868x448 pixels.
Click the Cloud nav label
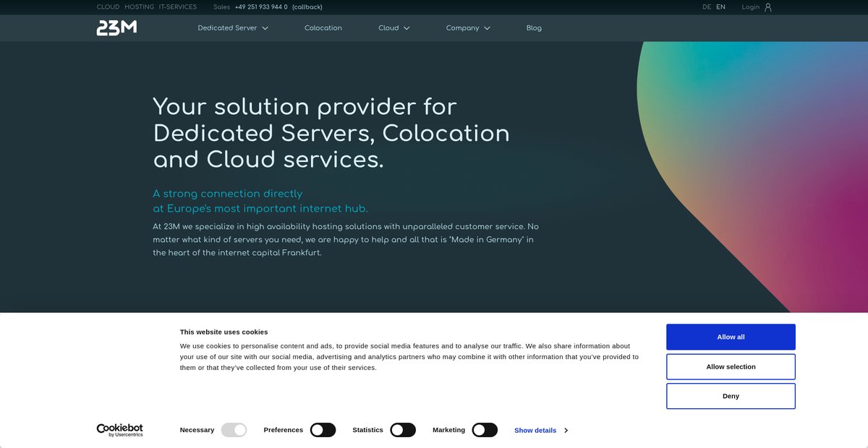388,28
